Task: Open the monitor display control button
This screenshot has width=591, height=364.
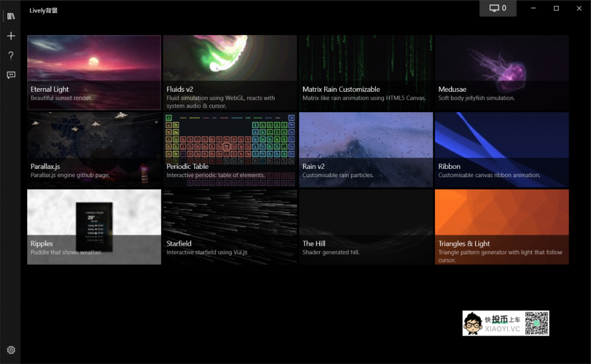Action: pos(498,8)
